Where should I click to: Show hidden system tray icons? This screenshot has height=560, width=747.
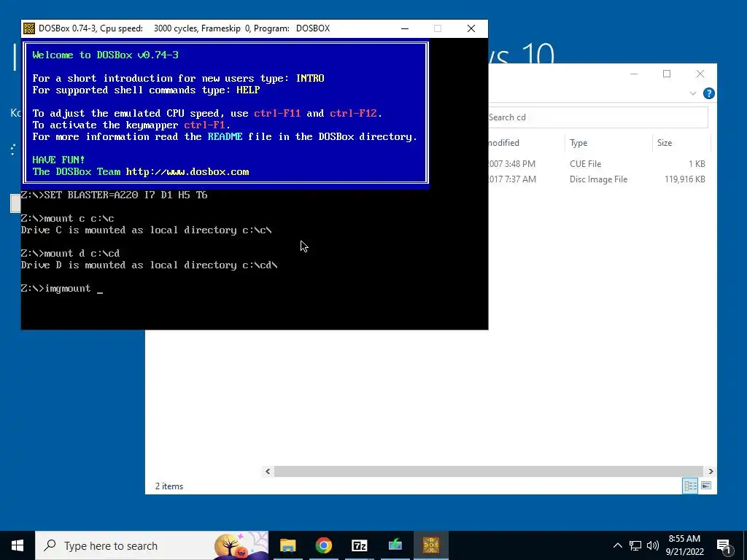click(617, 545)
